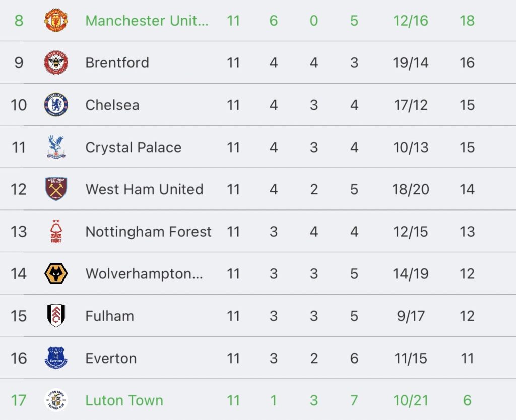This screenshot has width=516, height=420.
Task: Tap the Wolverhampton wolf head crest
Action: (x=56, y=273)
